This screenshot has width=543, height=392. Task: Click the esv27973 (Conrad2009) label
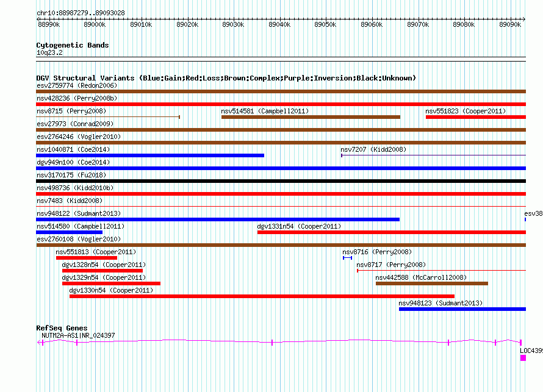[75, 124]
